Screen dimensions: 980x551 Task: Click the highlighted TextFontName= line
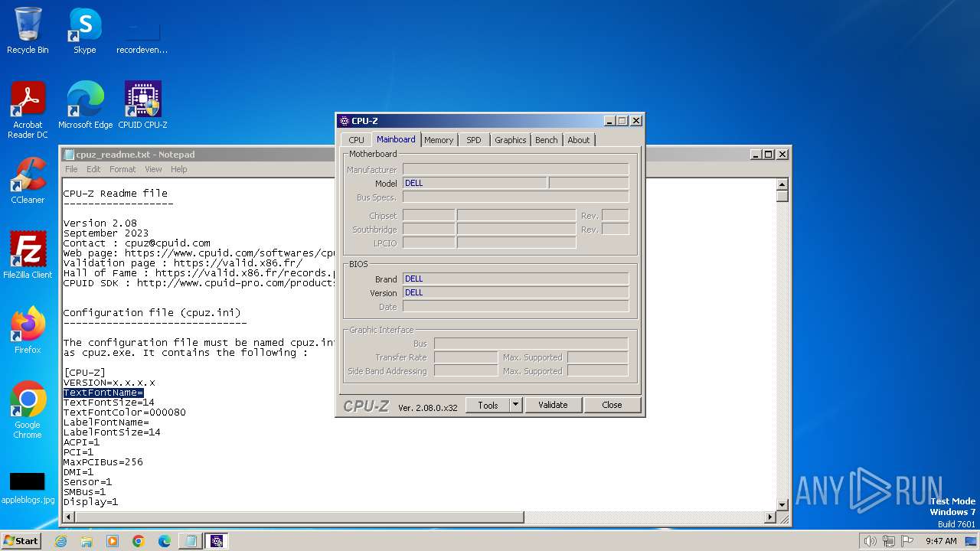103,393
